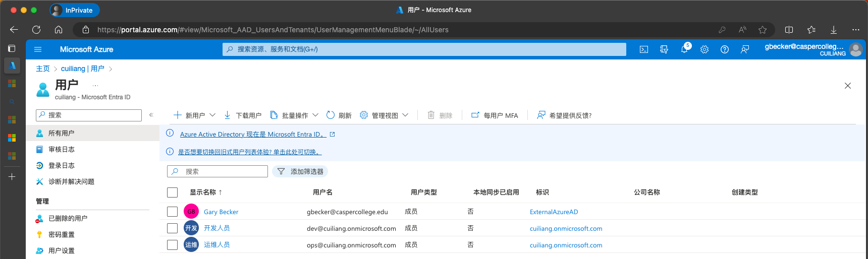Expand the 管理视图 dropdown
Screen dimensions: 868x259
point(405,115)
